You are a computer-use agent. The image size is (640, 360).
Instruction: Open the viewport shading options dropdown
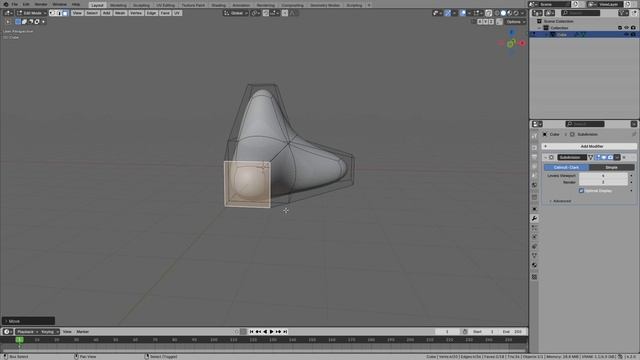point(523,13)
